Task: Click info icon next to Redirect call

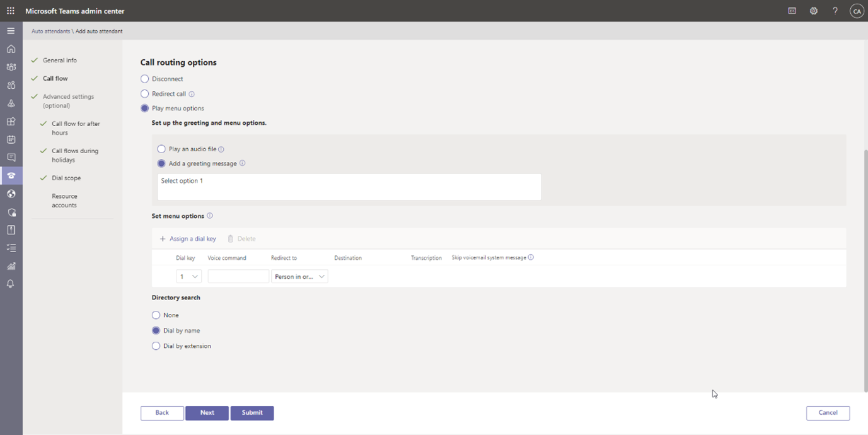Action: 192,94
